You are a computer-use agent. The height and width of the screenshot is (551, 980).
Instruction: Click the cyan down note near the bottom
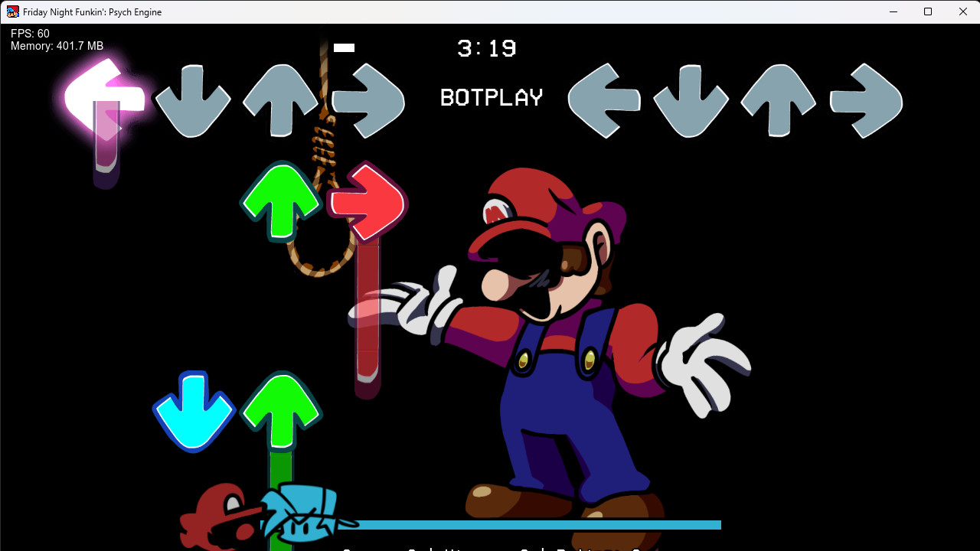(194, 411)
